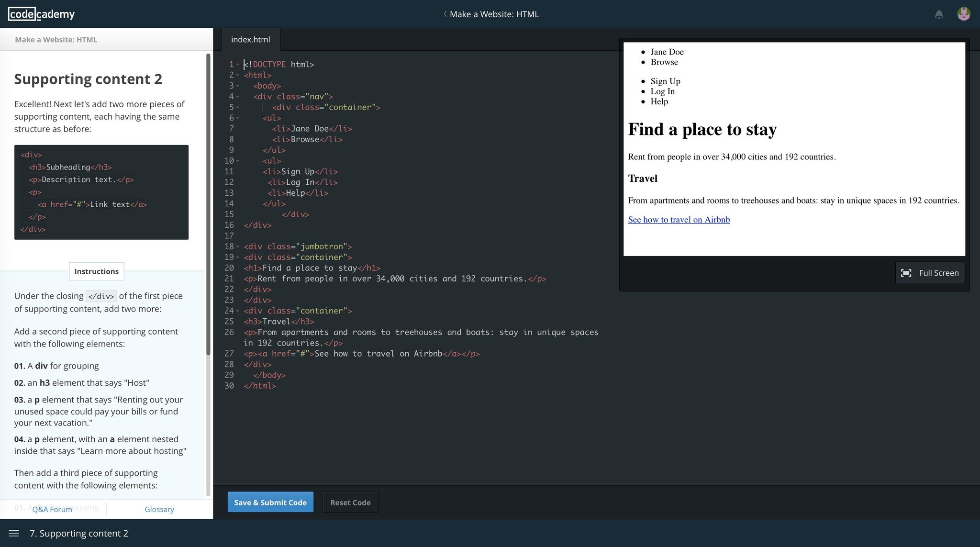Open the user profile avatar
This screenshot has height=547, width=980.
point(963,14)
